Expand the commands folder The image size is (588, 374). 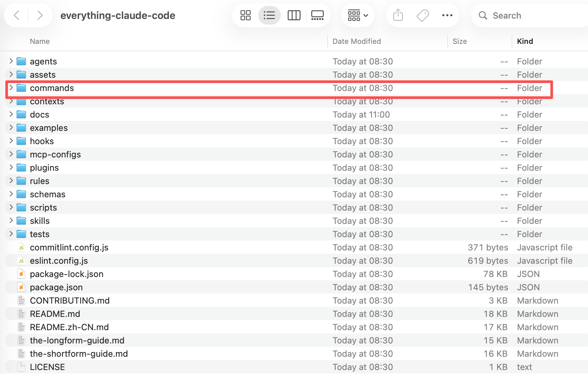pos(11,88)
